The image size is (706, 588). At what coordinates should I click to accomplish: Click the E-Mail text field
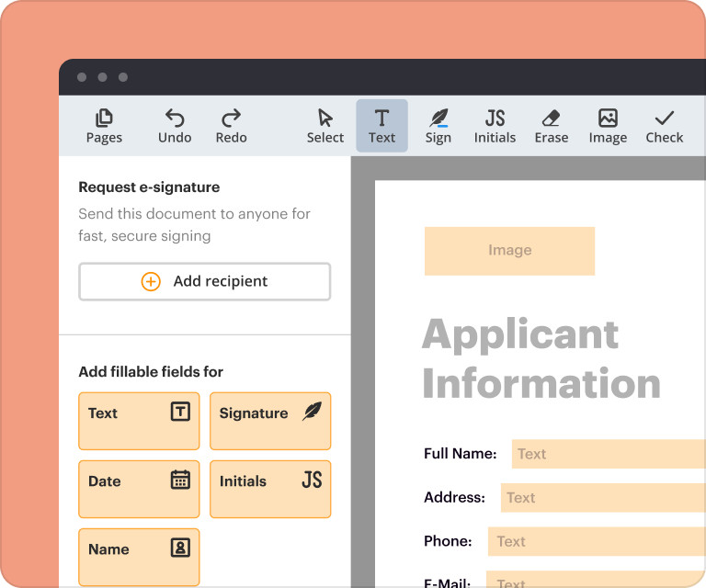(x=596, y=579)
